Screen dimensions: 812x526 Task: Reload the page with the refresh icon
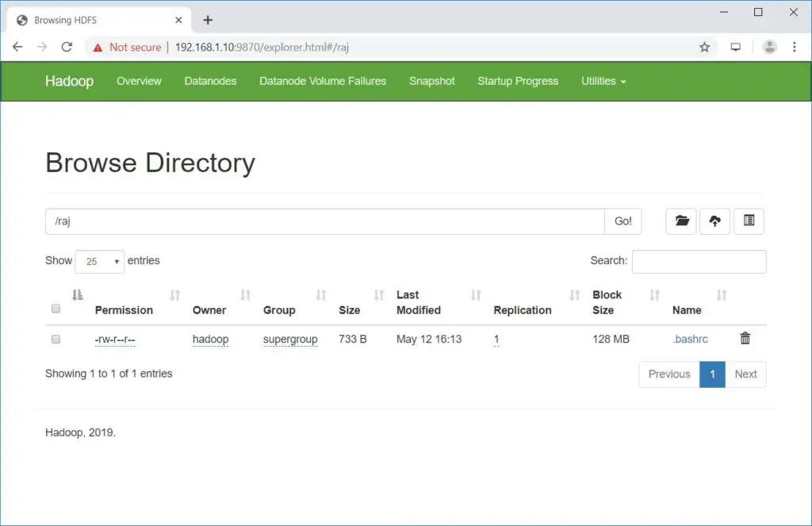pyautogui.click(x=66, y=48)
